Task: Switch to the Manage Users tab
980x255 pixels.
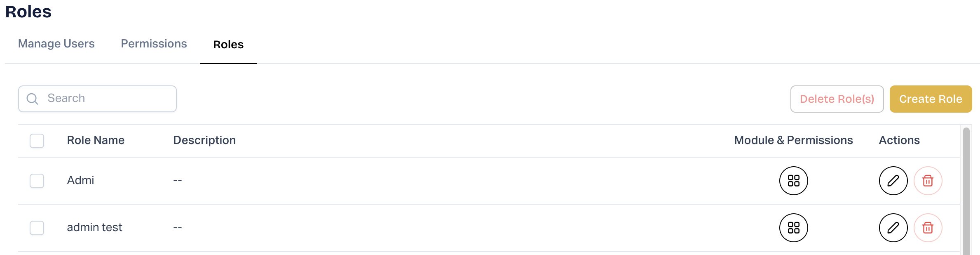Action: [x=56, y=44]
